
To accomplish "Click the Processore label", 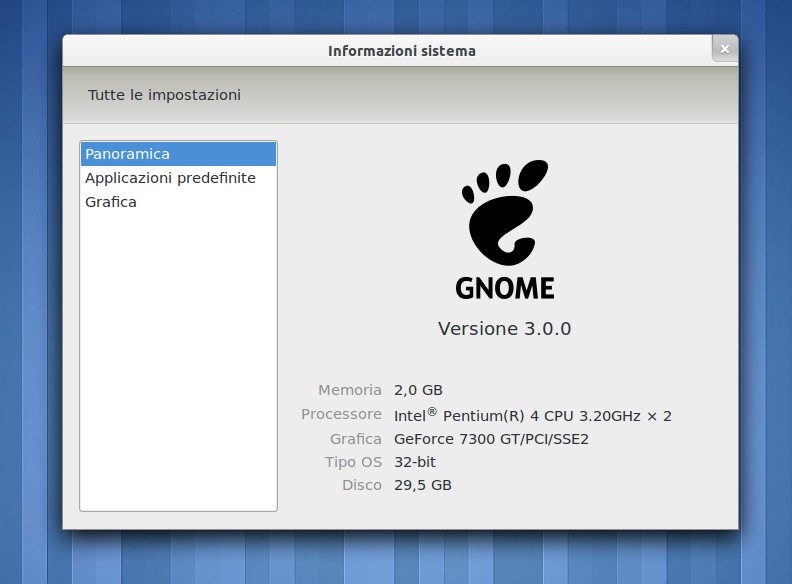I will click(341, 414).
